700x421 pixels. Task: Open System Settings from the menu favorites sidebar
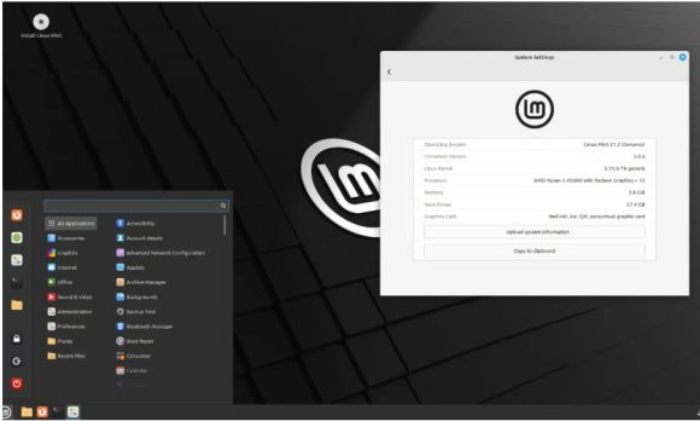pos(17,260)
